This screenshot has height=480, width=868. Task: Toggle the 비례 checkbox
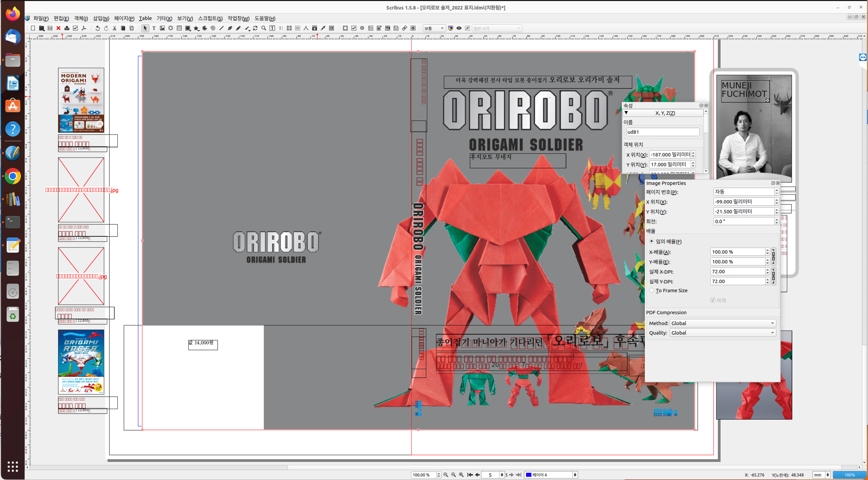click(712, 300)
